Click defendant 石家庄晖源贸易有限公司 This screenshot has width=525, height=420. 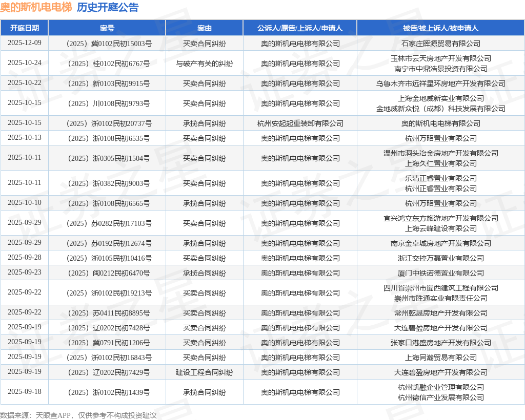tap(440, 44)
